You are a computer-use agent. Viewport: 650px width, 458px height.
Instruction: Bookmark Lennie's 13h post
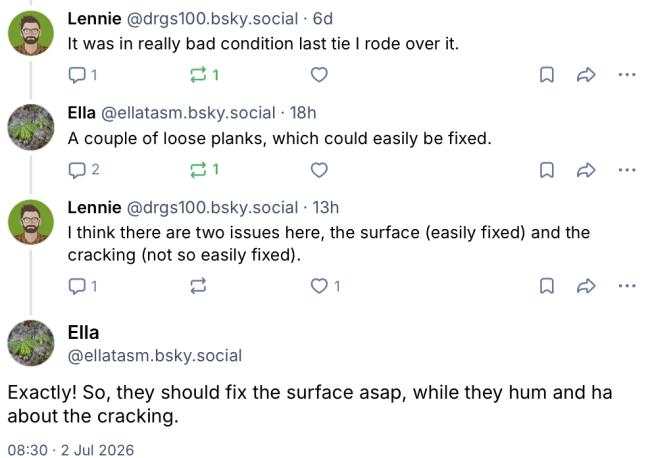coord(547,286)
